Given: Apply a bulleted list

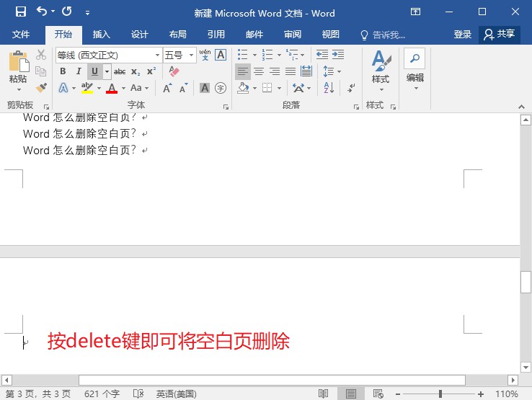Looking at the screenshot, I should 243,54.
